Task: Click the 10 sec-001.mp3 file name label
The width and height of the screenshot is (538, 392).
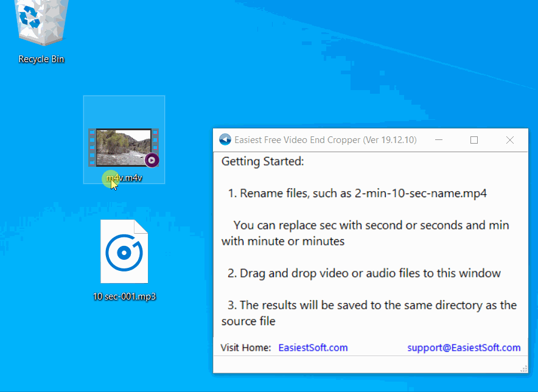Action: (124, 296)
